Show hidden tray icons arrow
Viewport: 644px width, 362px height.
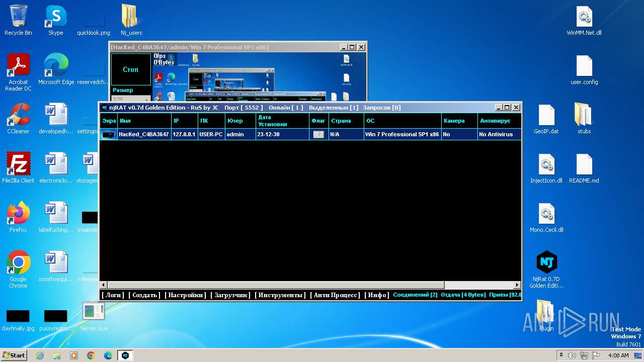561,355
